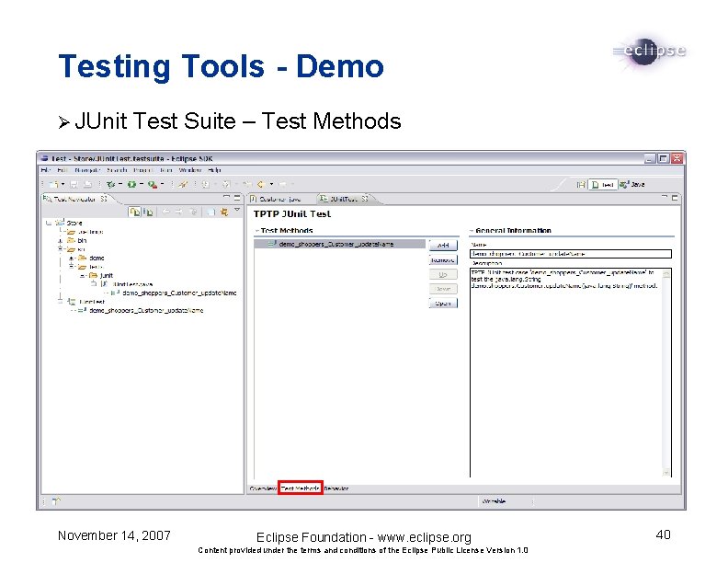Open the File menu
This screenshot has height=563, width=728.
[46, 170]
